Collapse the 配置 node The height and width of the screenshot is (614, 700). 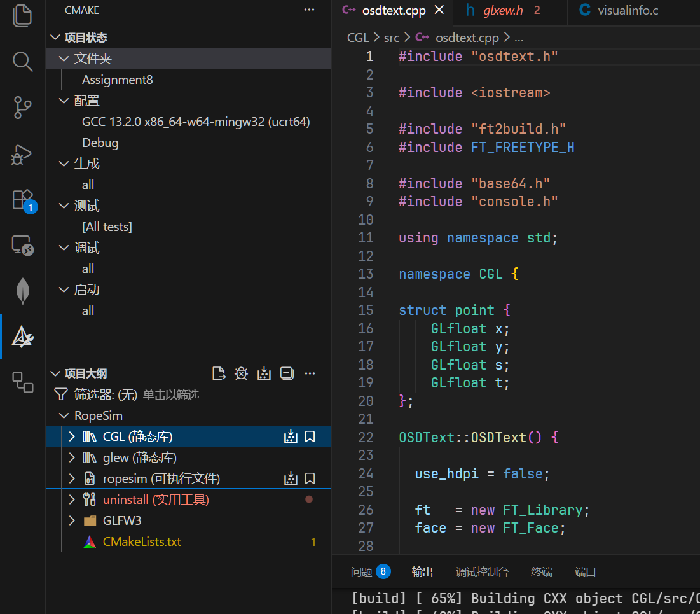point(64,101)
